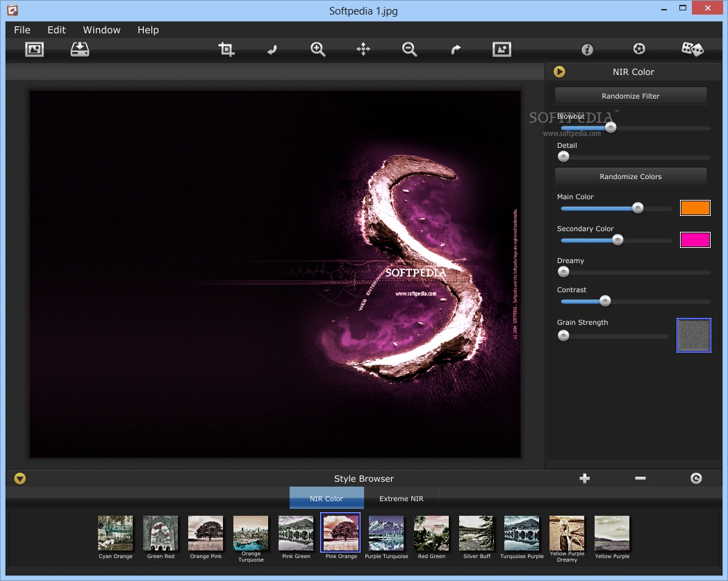The image size is (728, 581).
Task: Click the app icon in the title bar
Action: pos(13,10)
